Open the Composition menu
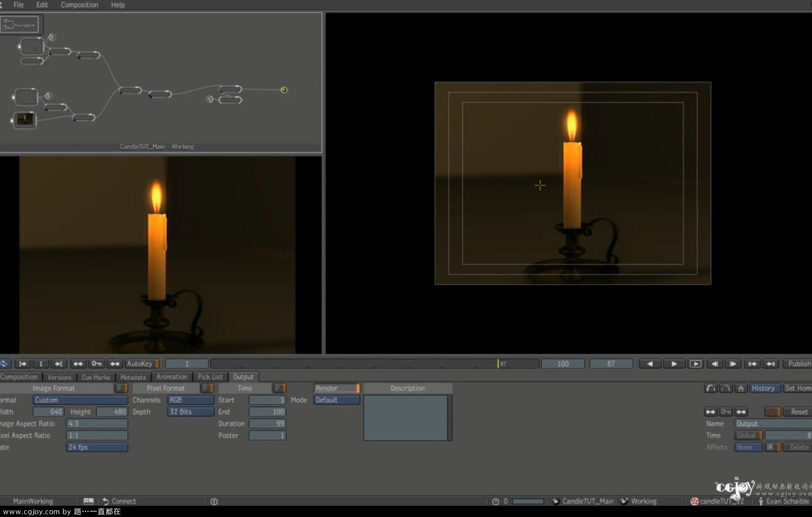This screenshot has width=812, height=517. click(x=79, y=5)
